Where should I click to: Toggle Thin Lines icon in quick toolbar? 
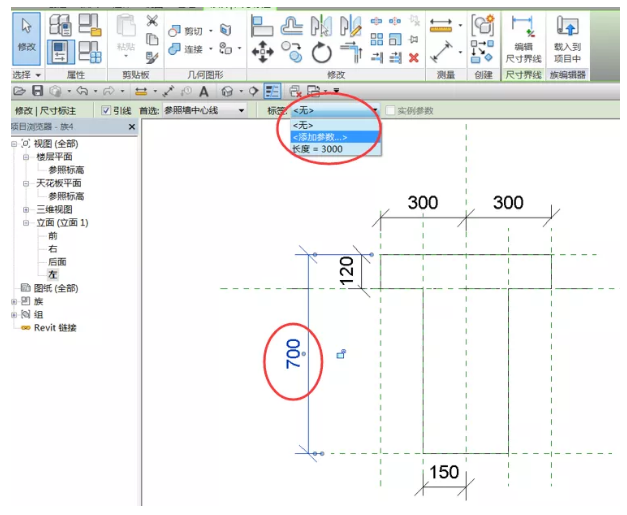272,92
